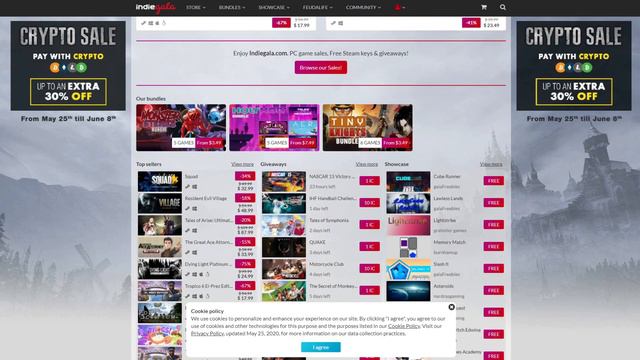
Task: Click the Windows icon under The Great Ace Attorney
Action: pyautogui.click(x=195, y=253)
